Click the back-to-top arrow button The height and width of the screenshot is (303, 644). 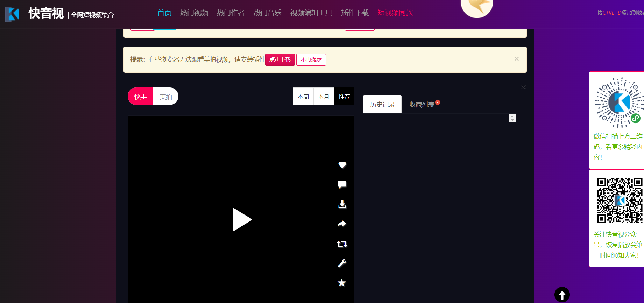pos(562,295)
